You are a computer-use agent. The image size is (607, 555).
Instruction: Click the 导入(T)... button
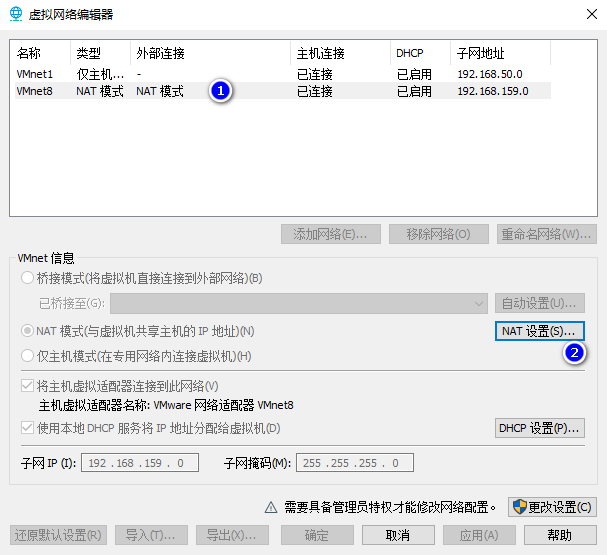tap(151, 535)
